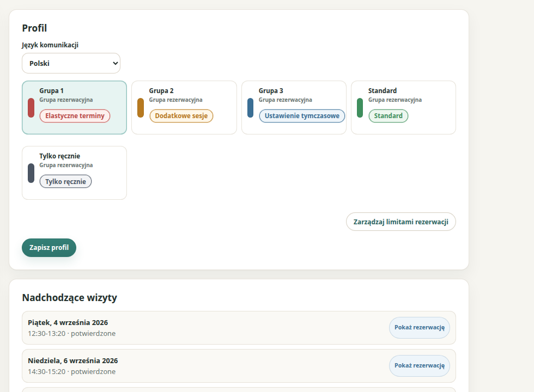Click the Niedziela, 6 września 2026 visit date
The height and width of the screenshot is (392, 534).
coord(73,360)
